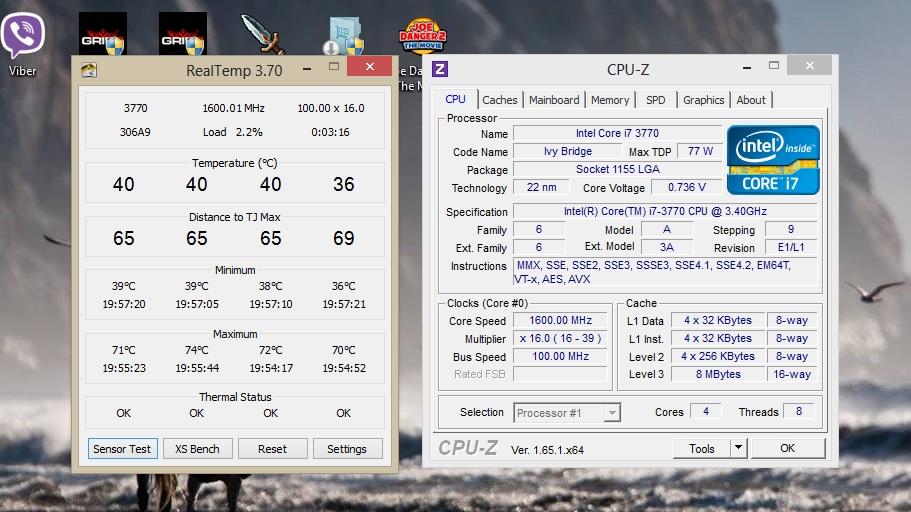
Task: Click the Specification field i7-3770 CPU @ 3.40GHz
Action: tap(665, 211)
